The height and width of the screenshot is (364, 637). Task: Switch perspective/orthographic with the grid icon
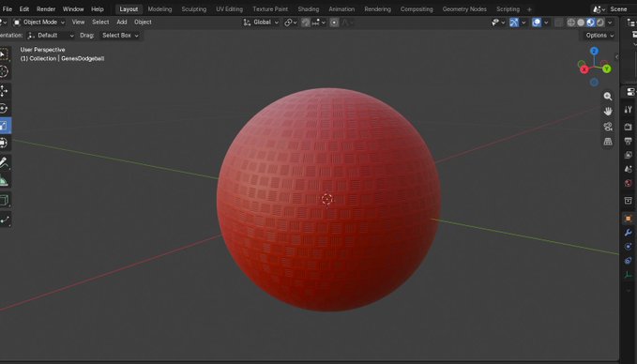click(x=608, y=142)
